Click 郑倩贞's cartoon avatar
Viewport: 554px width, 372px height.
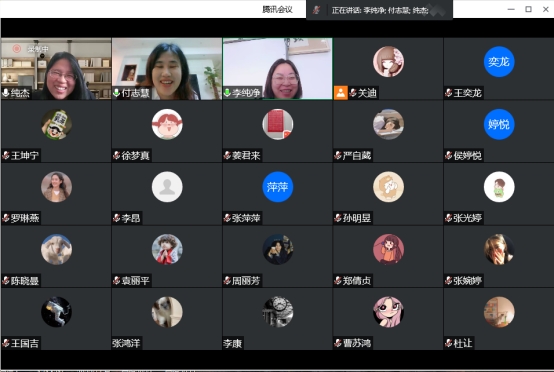coord(388,249)
